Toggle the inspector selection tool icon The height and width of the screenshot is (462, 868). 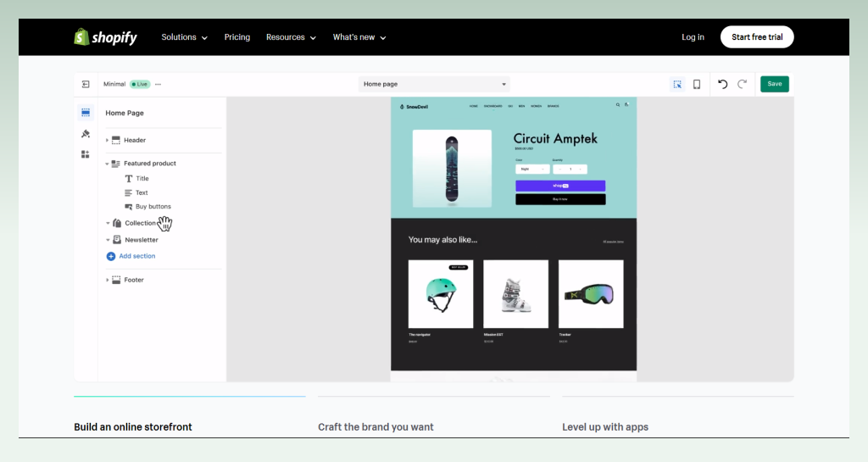[x=677, y=84]
